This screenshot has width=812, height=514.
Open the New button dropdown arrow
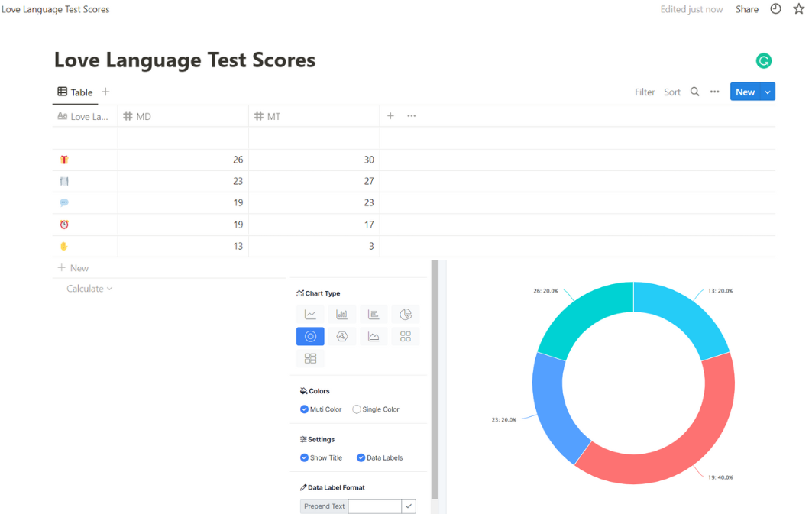tap(768, 92)
